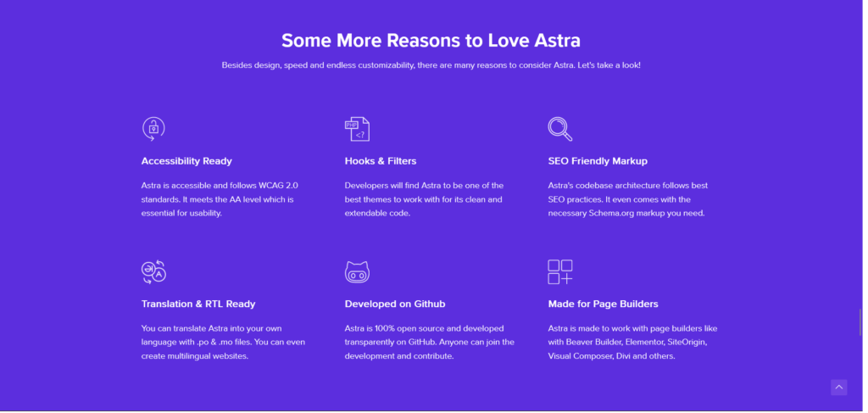Click the GitHub cat icon
The image size is (868, 413).
(357, 272)
